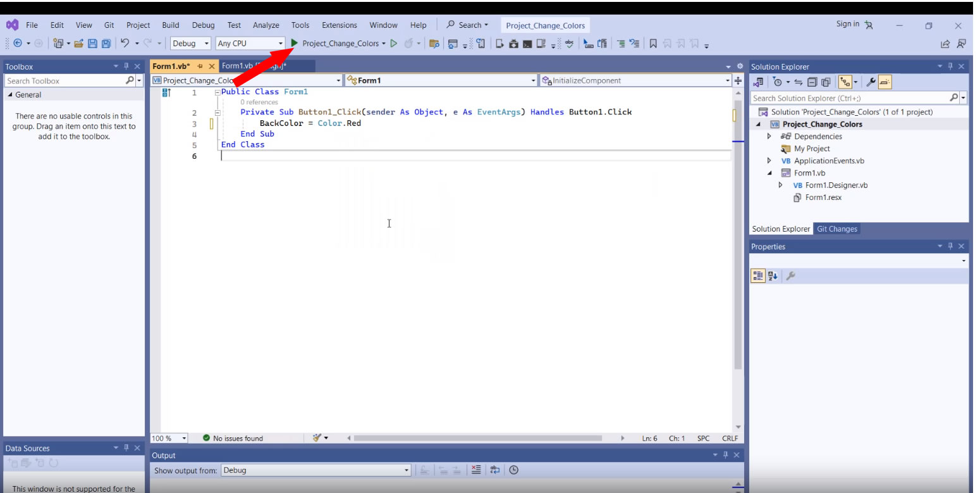Toggle Categorized view in Properties panel
This screenshot has height=493, width=980.
[x=757, y=276]
